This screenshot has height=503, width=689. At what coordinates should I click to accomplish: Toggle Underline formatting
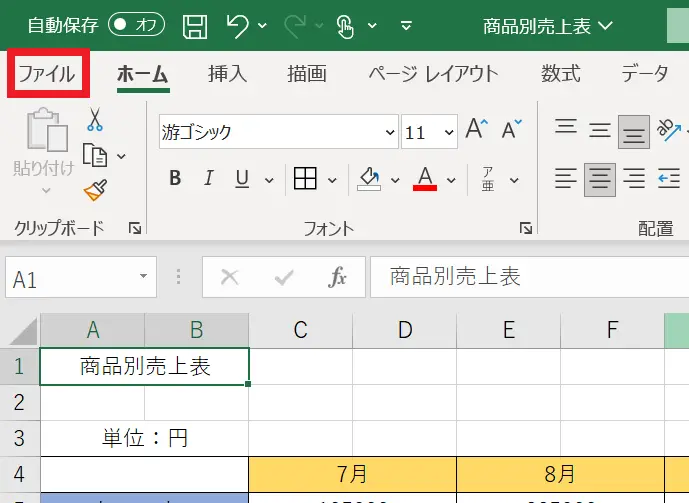click(x=242, y=178)
